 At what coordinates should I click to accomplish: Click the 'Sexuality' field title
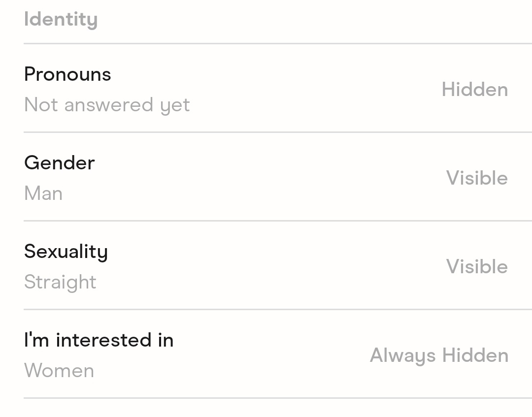(x=66, y=252)
